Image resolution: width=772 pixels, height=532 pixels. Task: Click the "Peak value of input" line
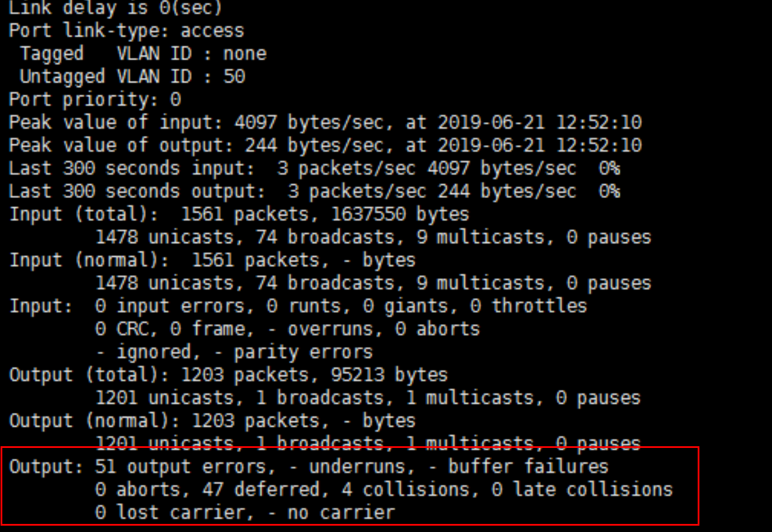click(325, 123)
